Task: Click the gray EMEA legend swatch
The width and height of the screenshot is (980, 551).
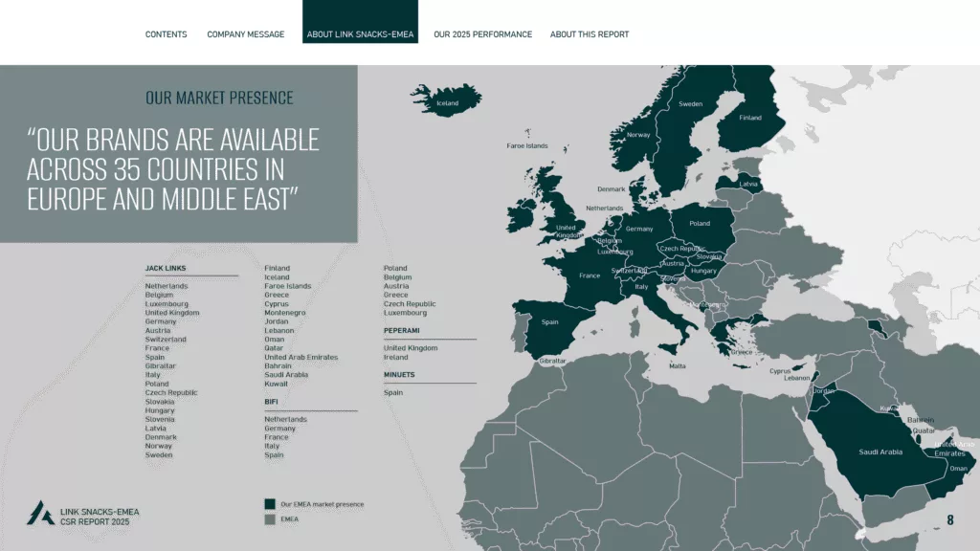Action: pyautogui.click(x=270, y=519)
